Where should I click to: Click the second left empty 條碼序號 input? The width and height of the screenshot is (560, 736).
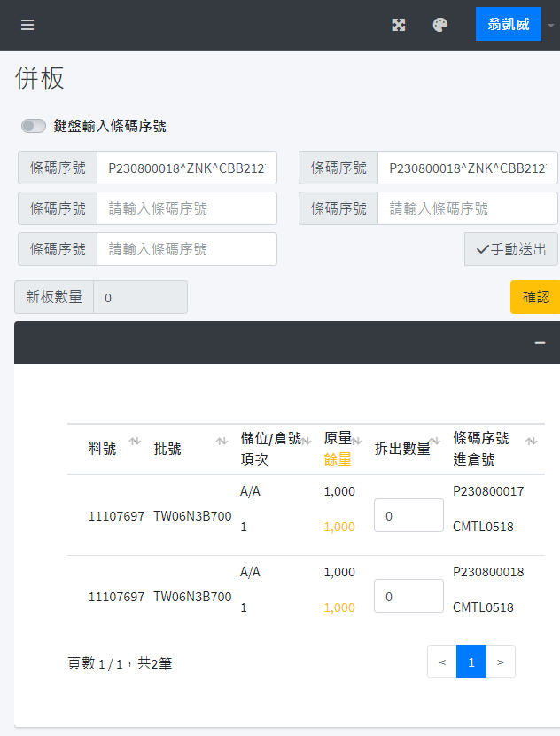point(187,208)
